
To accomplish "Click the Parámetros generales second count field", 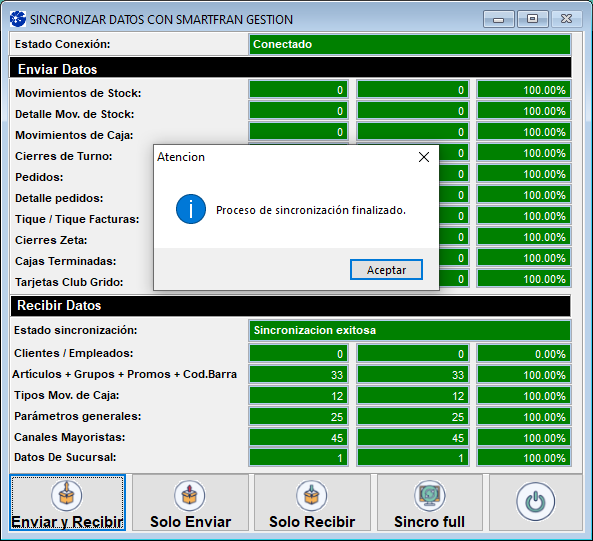I will [x=413, y=417].
